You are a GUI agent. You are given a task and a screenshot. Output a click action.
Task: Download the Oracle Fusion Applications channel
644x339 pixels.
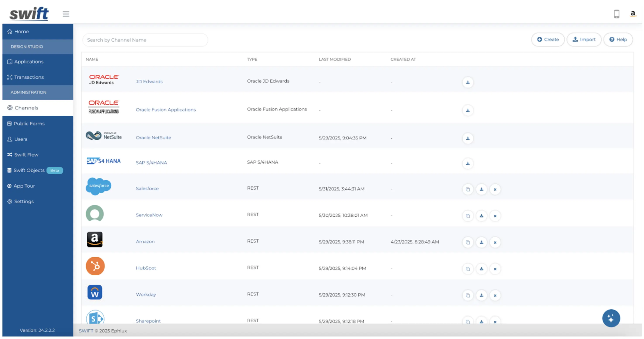(x=467, y=110)
